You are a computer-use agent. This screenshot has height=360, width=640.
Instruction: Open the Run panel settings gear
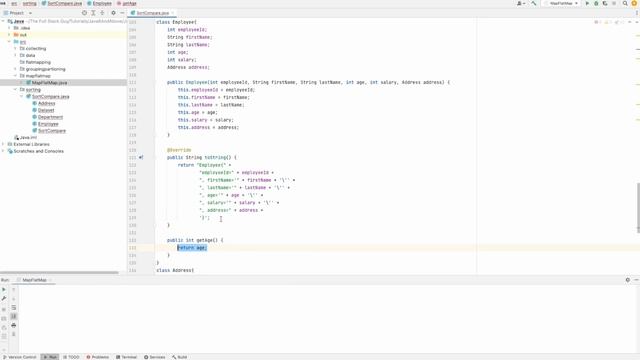tap(628, 280)
